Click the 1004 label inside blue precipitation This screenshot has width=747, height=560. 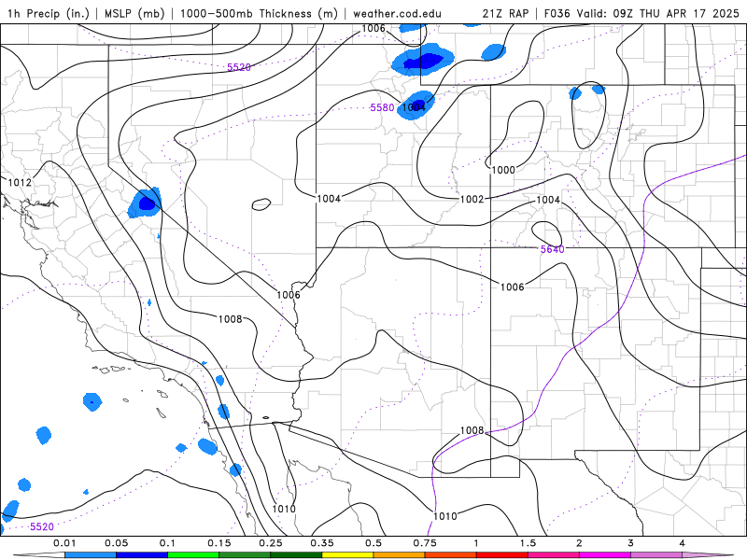[x=414, y=107]
